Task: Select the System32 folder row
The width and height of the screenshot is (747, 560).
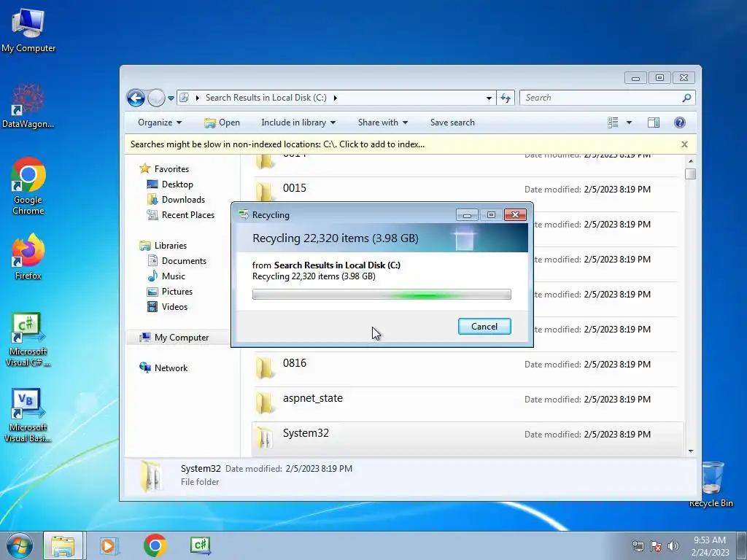Action: 467,439
